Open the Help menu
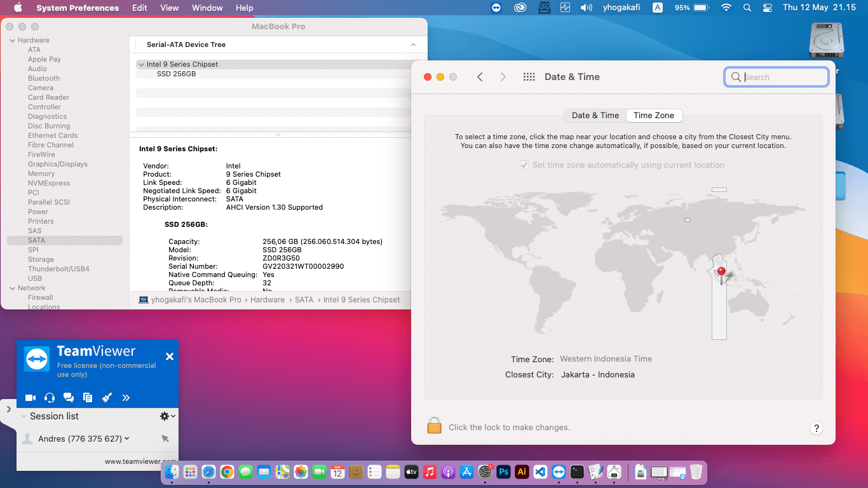Viewport: 868px width, 488px height. pos(245,8)
